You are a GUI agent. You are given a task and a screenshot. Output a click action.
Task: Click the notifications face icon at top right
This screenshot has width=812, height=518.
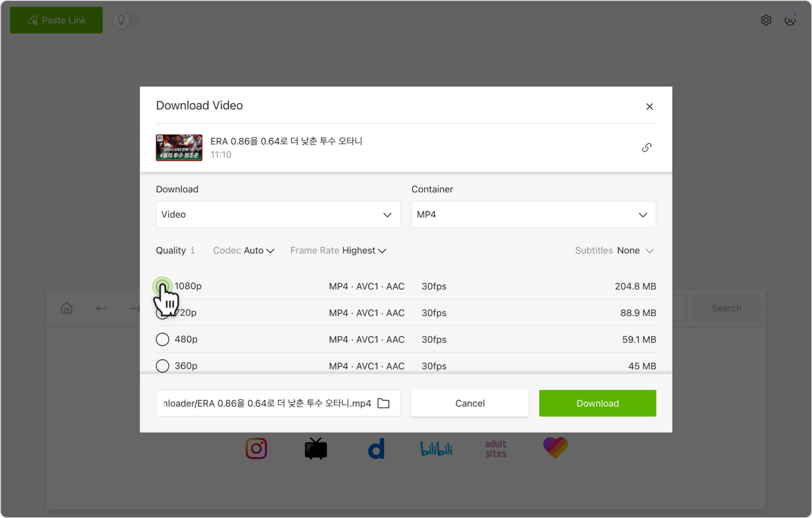pyautogui.click(x=790, y=20)
